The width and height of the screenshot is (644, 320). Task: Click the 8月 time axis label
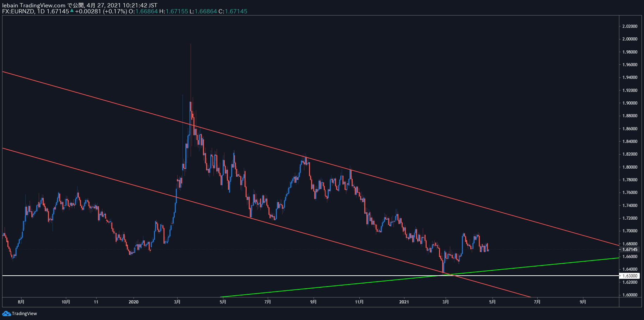[21, 302]
